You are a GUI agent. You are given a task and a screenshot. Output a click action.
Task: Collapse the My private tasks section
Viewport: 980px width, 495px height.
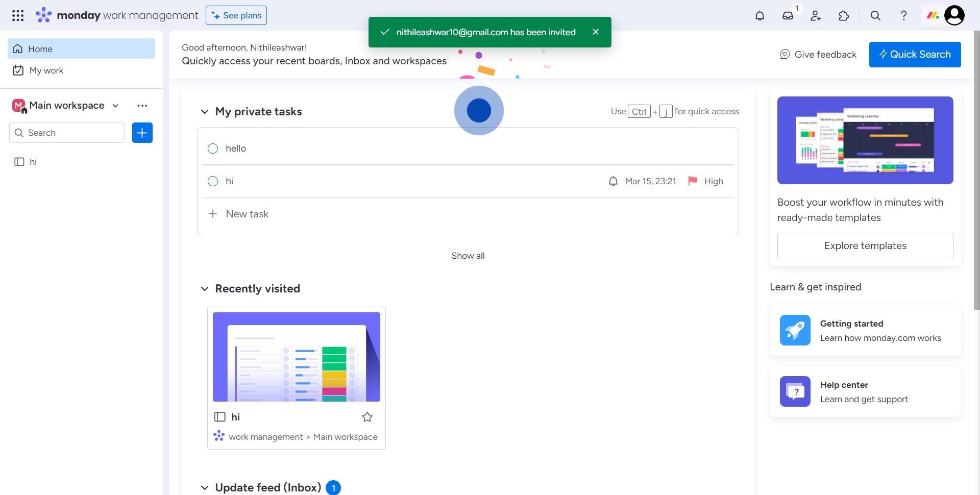pos(205,112)
